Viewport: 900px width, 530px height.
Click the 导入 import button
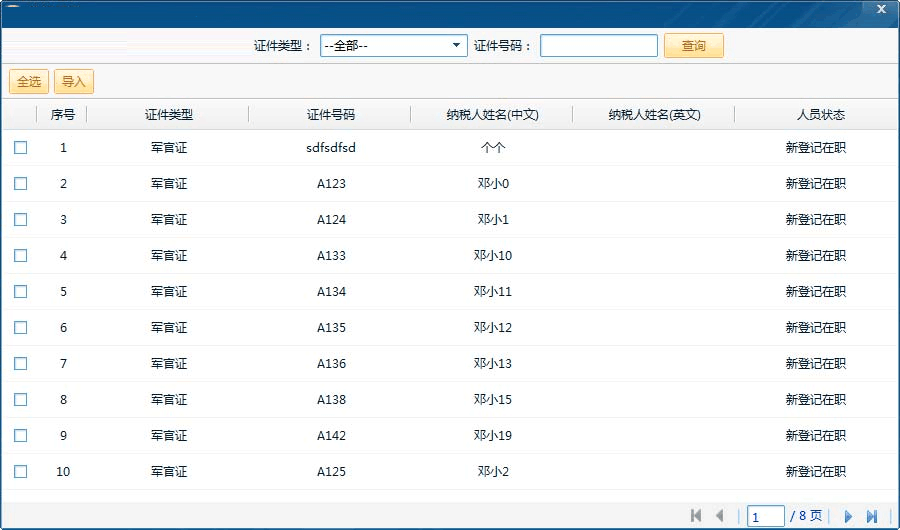(x=74, y=82)
